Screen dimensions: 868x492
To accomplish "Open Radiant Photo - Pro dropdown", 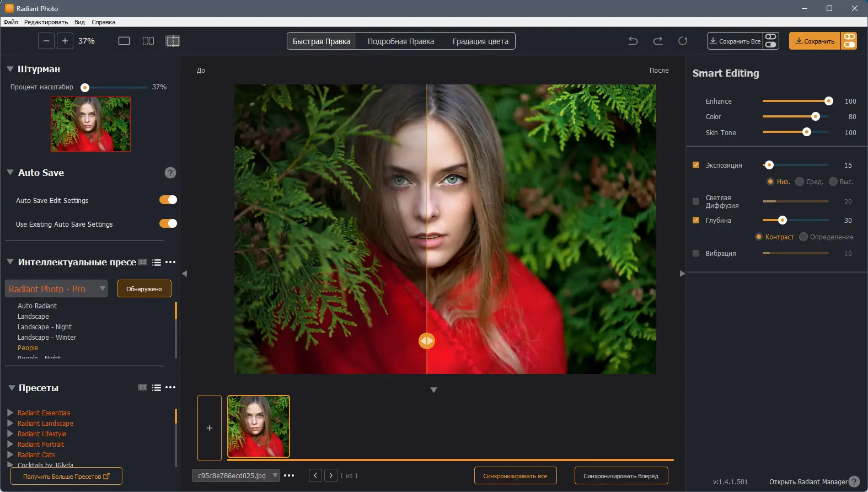I will tap(56, 288).
